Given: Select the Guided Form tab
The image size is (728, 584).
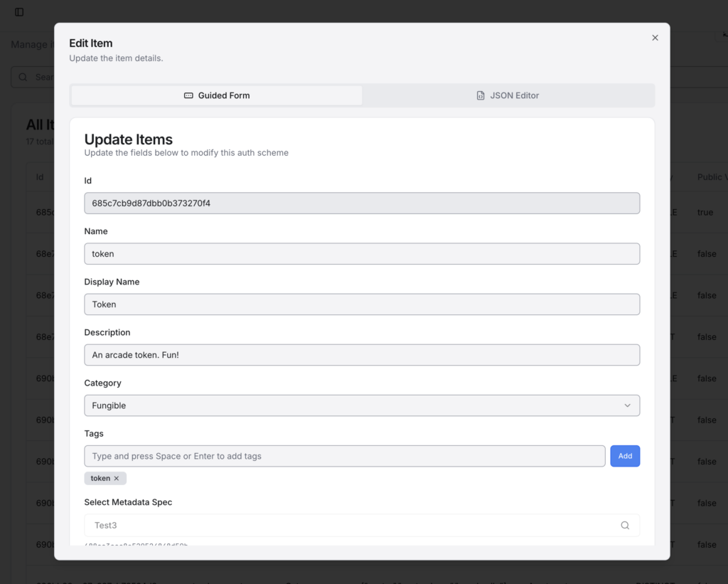Looking at the screenshot, I should click(217, 95).
